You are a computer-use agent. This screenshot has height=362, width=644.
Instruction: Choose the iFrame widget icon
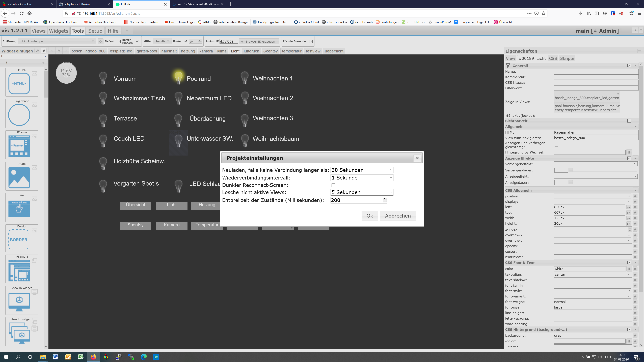click(x=19, y=146)
